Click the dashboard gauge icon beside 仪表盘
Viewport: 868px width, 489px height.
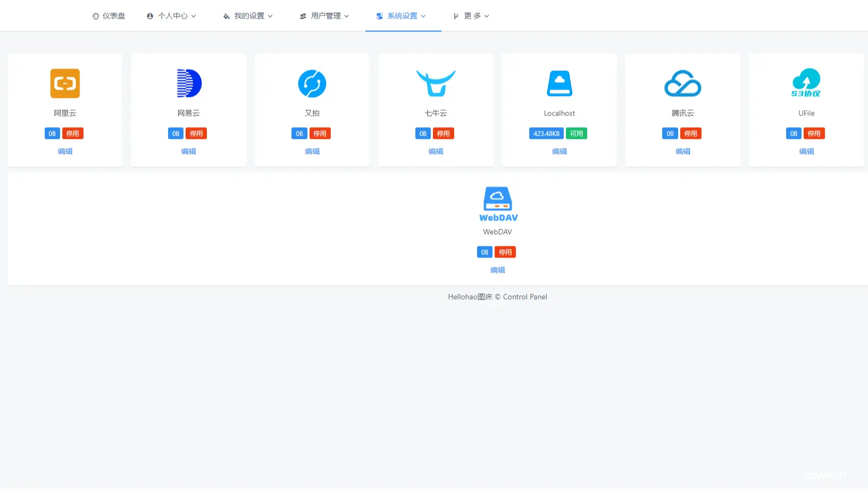pyautogui.click(x=96, y=16)
